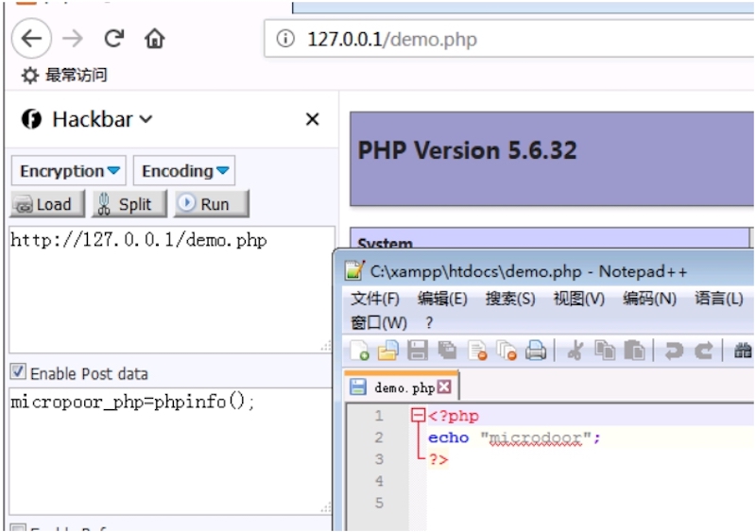Click the Undo arrow icon

pos(674,352)
